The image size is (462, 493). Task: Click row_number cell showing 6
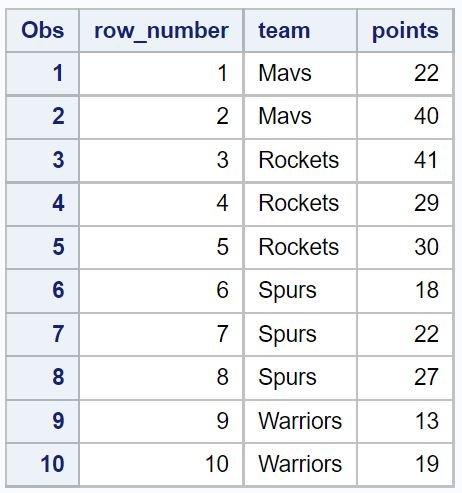[161, 291]
